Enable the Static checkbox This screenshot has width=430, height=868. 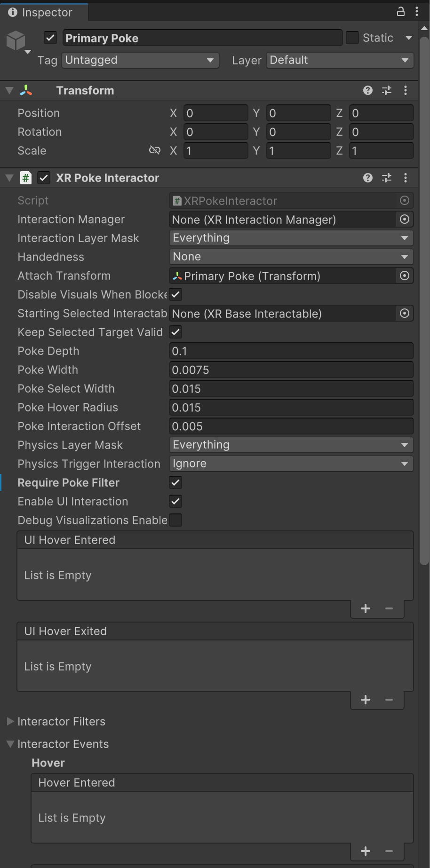(x=352, y=38)
